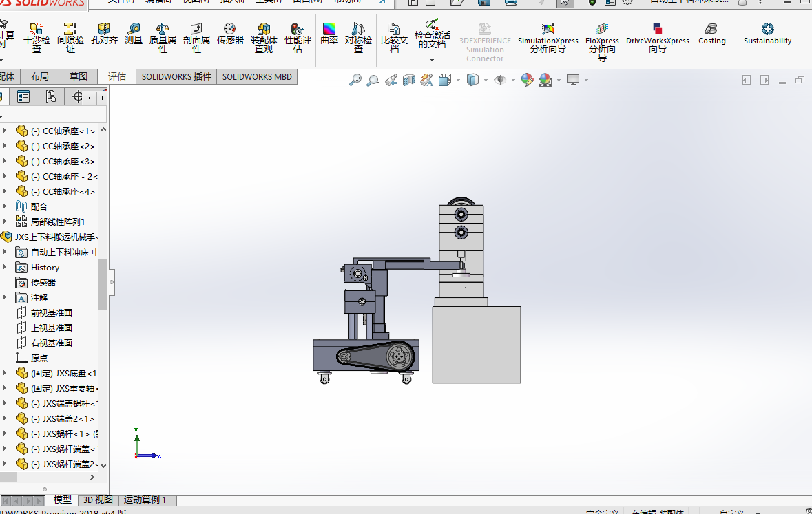
Task: Switch to SOLIDWORKS MBD tab
Action: (257, 76)
